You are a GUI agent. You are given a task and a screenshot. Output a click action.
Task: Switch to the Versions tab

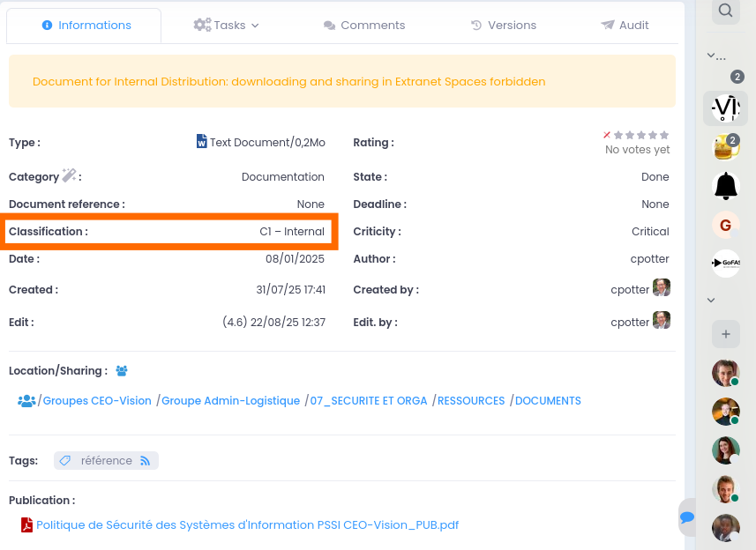[503, 25]
